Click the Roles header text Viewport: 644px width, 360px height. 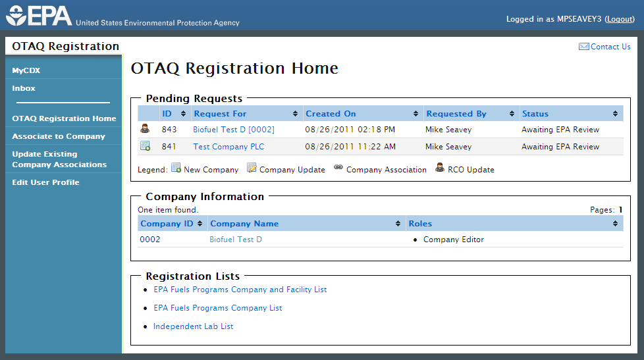click(420, 223)
